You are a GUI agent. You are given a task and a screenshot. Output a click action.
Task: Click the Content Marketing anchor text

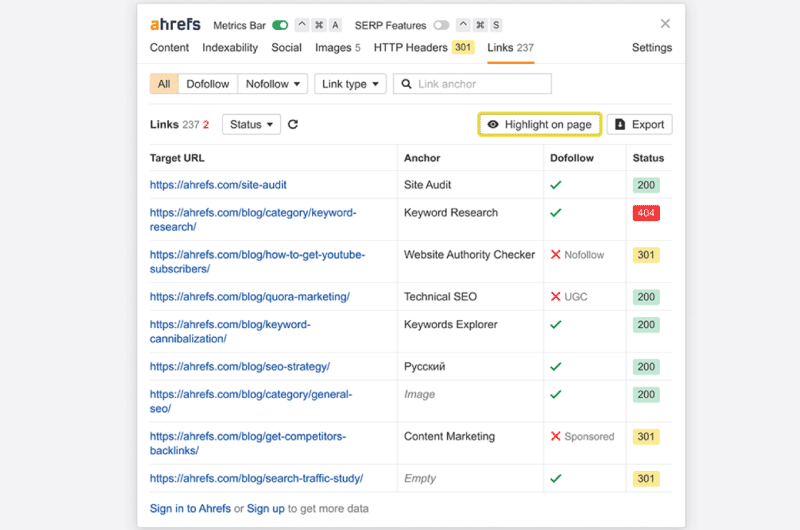point(449,436)
